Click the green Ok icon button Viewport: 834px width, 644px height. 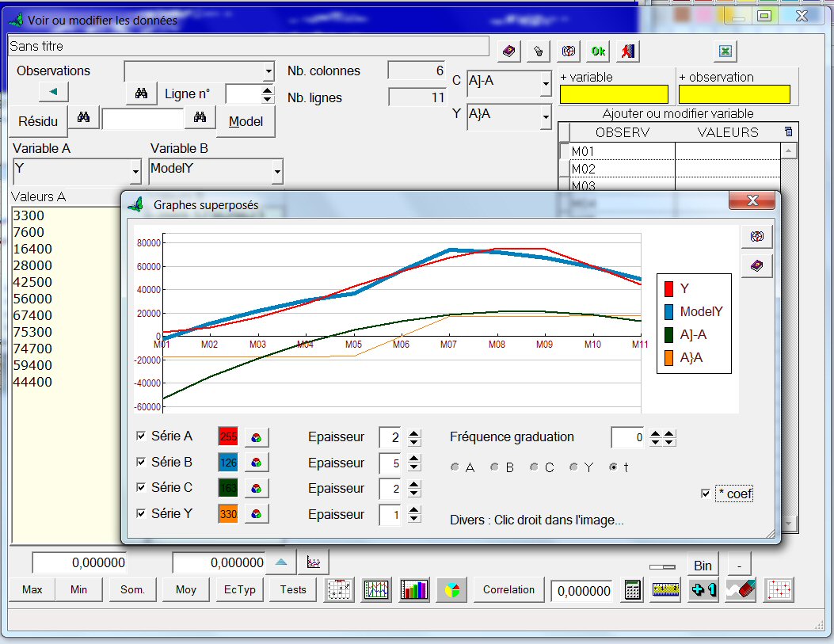(x=598, y=51)
